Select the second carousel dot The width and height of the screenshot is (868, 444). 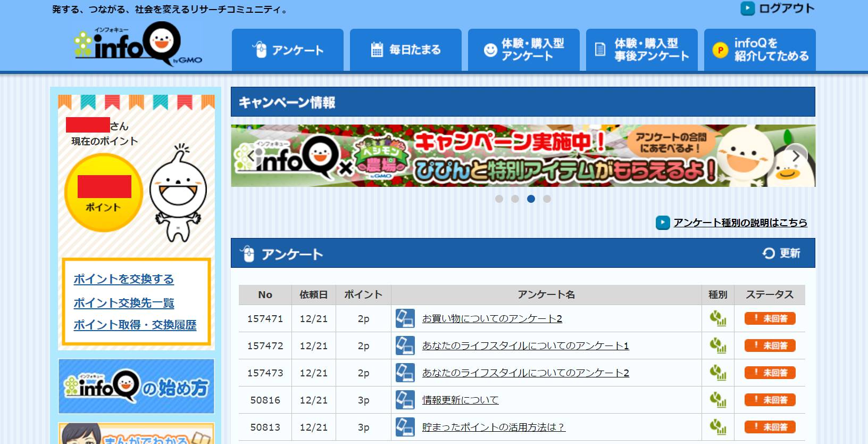(x=515, y=199)
